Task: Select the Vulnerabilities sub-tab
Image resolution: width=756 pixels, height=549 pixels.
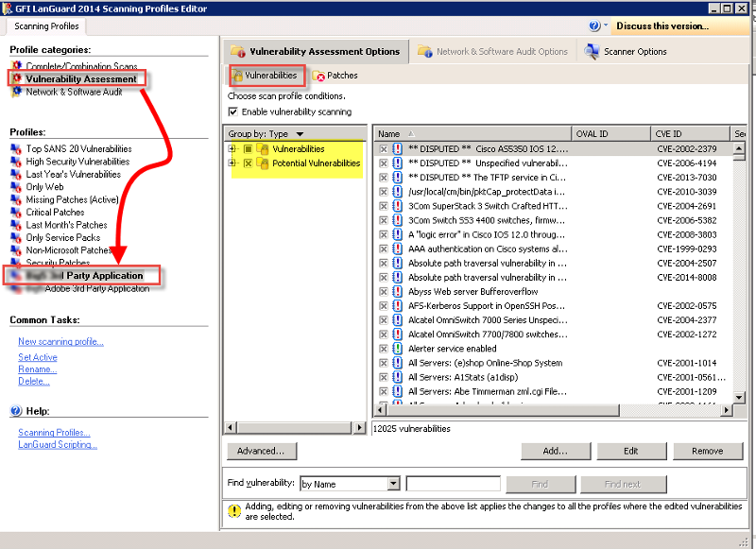Action: [266, 76]
